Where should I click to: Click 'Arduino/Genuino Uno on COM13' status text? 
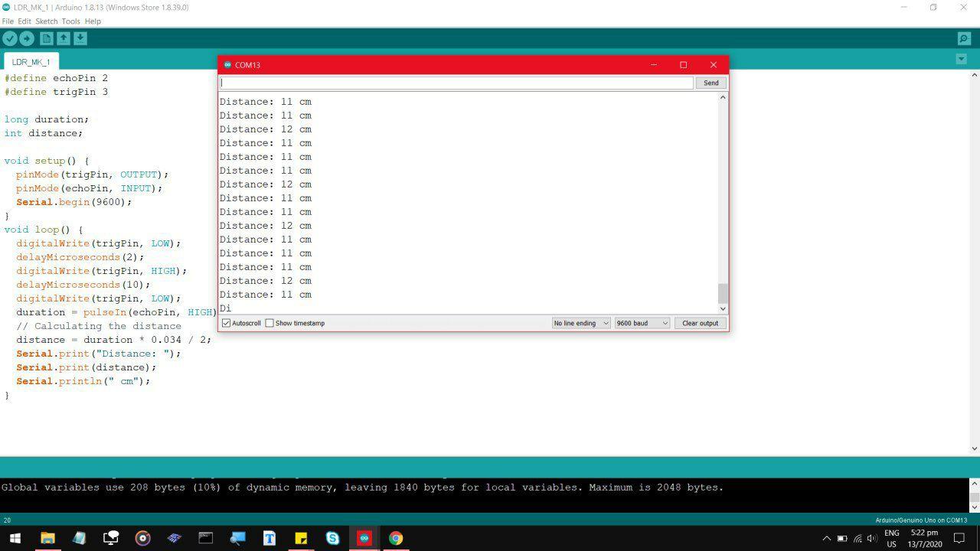pos(921,520)
